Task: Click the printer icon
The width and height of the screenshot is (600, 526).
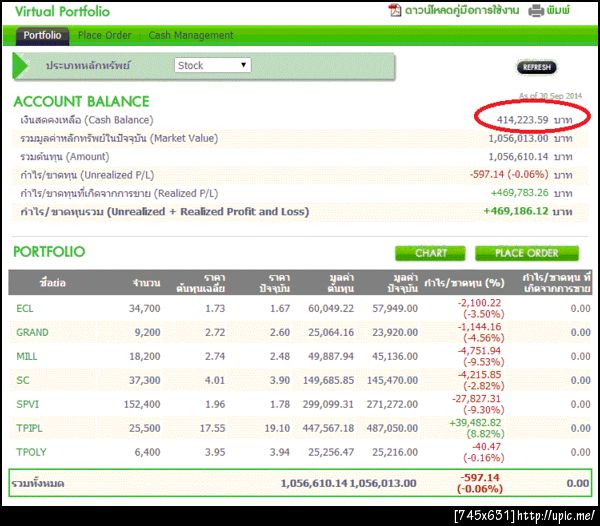Action: click(536, 11)
